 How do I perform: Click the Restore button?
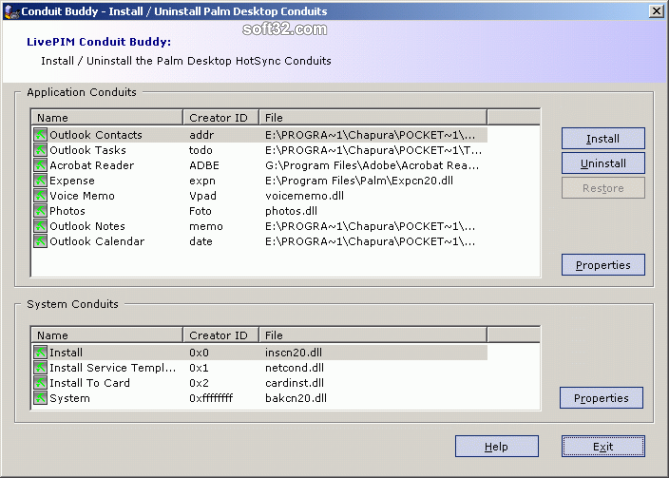(x=603, y=188)
